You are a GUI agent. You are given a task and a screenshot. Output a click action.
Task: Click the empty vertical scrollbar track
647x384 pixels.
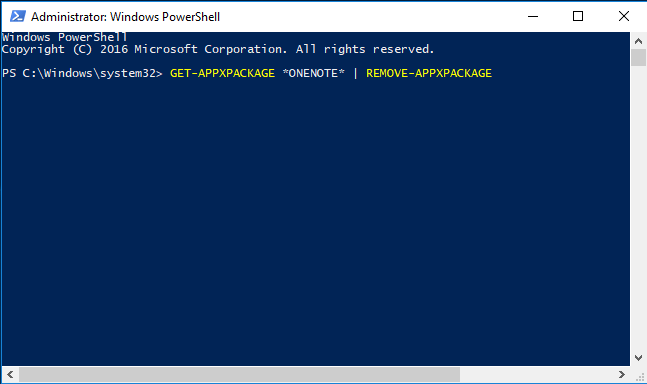click(x=638, y=208)
